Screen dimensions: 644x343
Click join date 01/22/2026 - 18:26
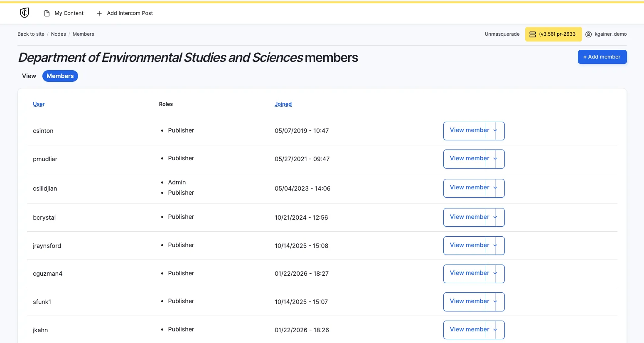click(302, 330)
